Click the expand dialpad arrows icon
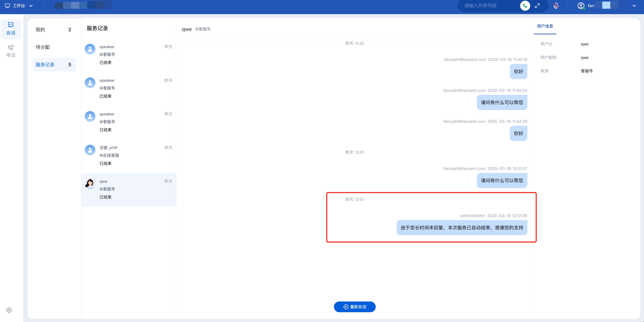 (537, 6)
